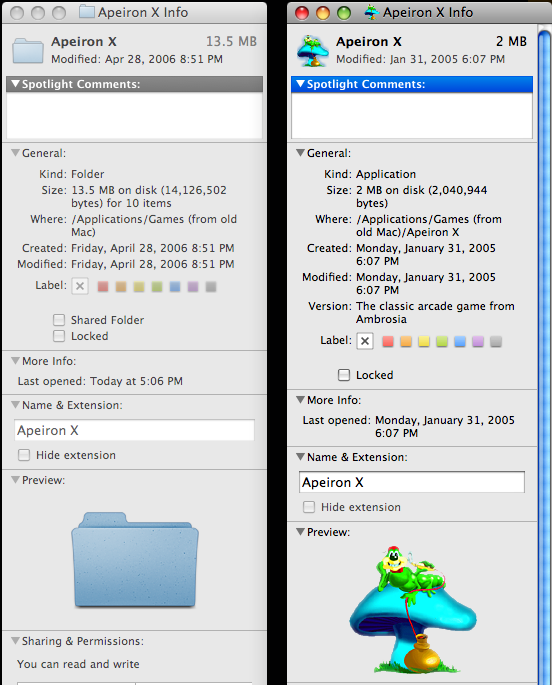Image resolution: width=552 pixels, height=685 pixels.
Task: Collapse Name & Extension in application Info window
Action: point(300,457)
